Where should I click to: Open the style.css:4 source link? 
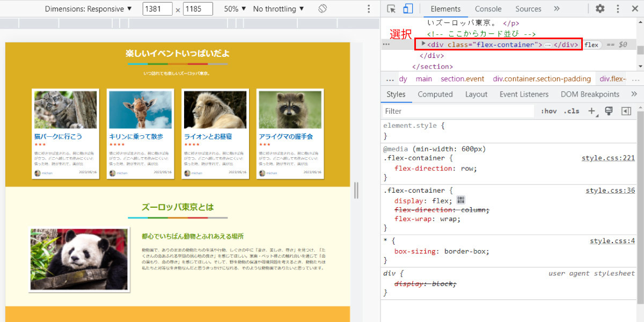pos(612,241)
